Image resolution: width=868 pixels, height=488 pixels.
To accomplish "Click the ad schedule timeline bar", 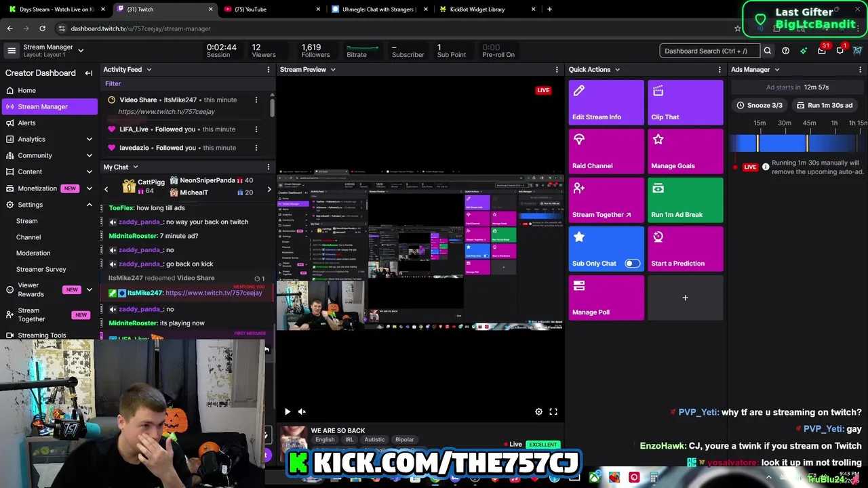I will click(x=797, y=143).
